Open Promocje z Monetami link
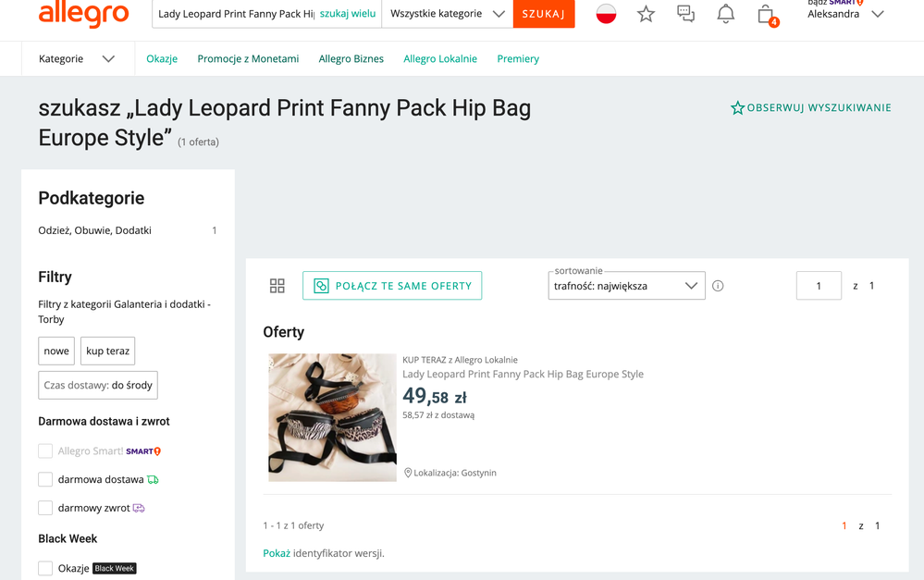The image size is (924, 580). 248,59
